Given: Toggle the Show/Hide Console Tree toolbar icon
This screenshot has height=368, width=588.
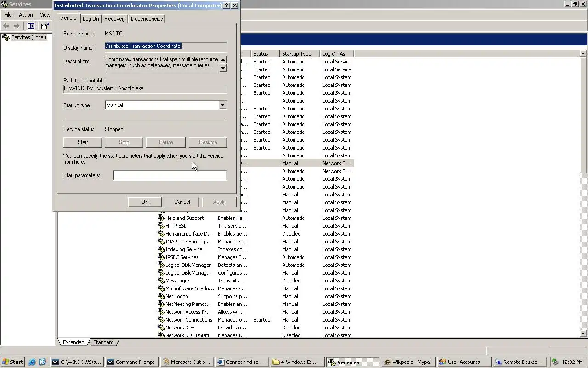Looking at the screenshot, I should coord(31,26).
